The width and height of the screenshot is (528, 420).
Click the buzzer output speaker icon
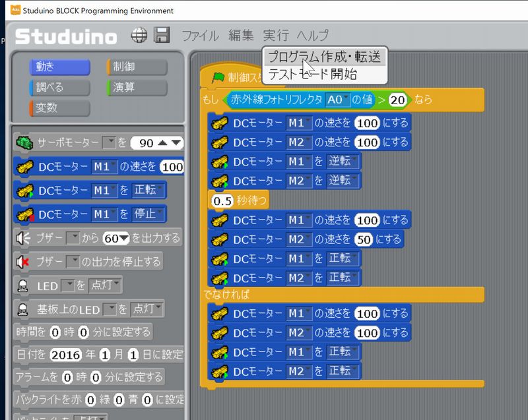coord(23,238)
